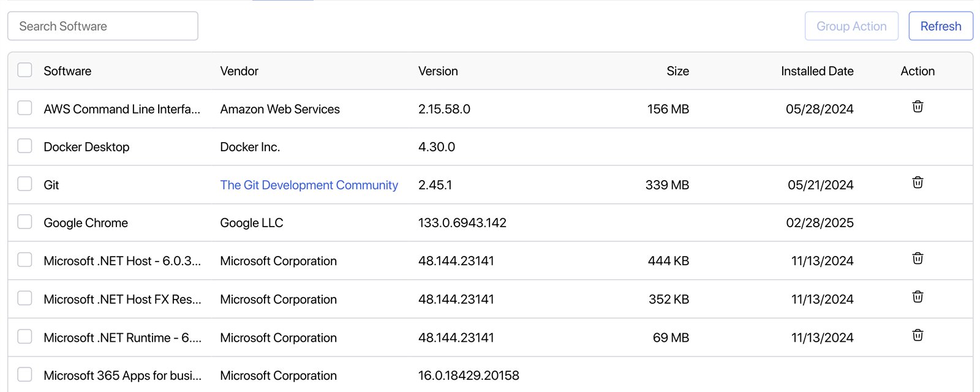This screenshot has height=392, width=980.
Task: Click the 156 MB size value
Action: click(668, 109)
